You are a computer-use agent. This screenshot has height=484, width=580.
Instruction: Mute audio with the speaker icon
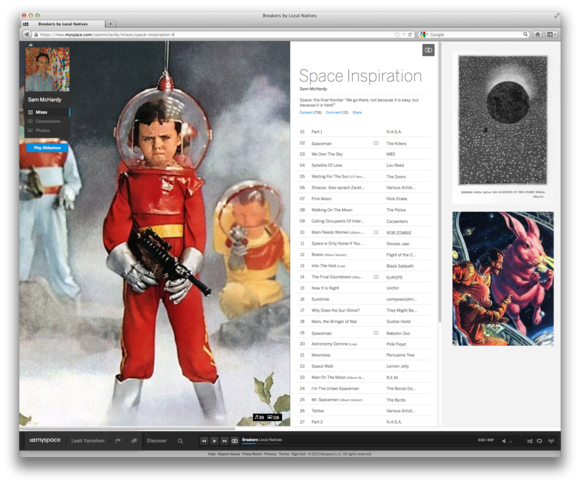point(504,441)
